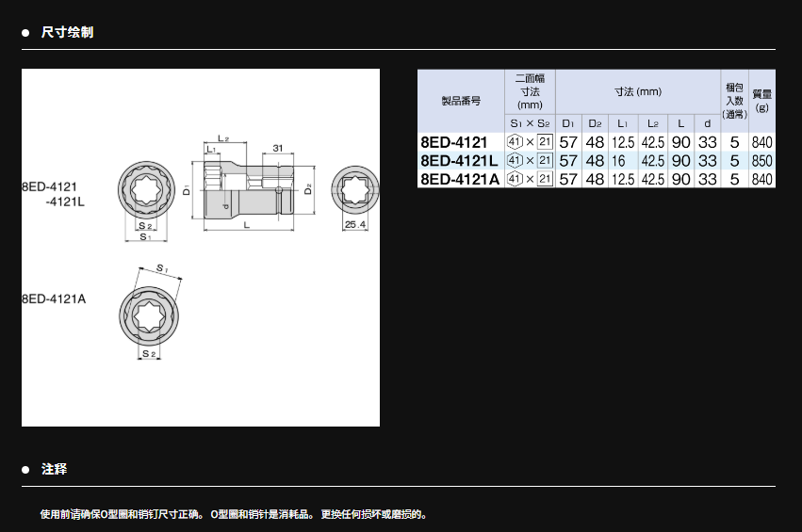Click the square drive end-view drawing
Image resolution: width=802 pixels, height=532 pixels.
coord(355,191)
